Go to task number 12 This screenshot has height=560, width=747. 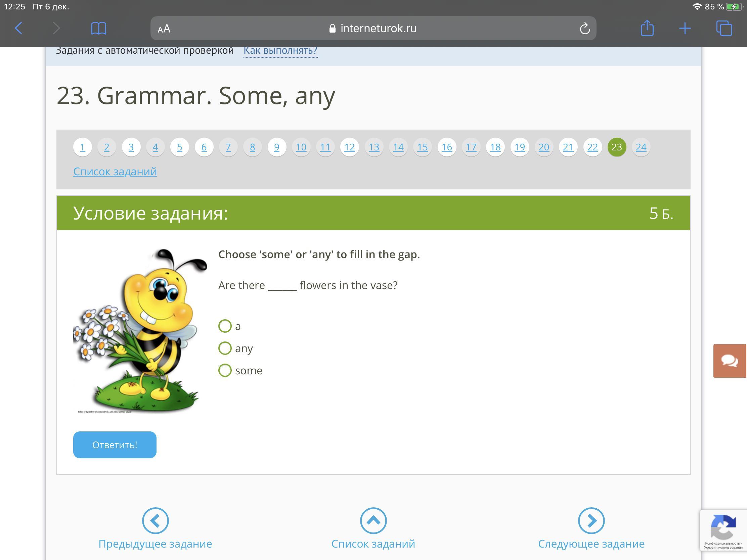point(350,147)
